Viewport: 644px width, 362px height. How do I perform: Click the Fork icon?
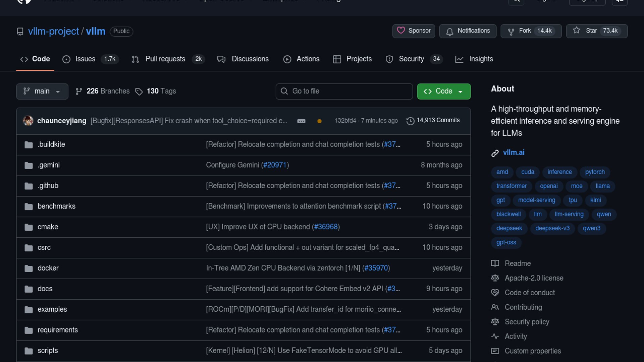[x=511, y=31]
